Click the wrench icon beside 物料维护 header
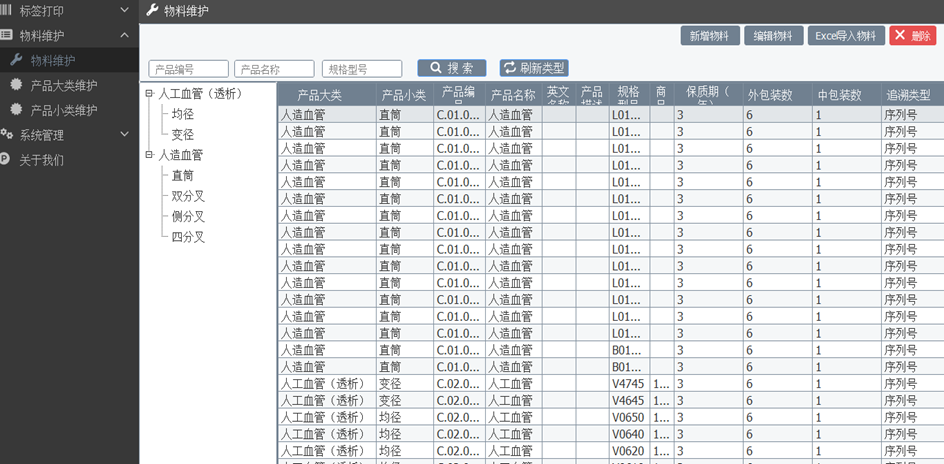 152,11
